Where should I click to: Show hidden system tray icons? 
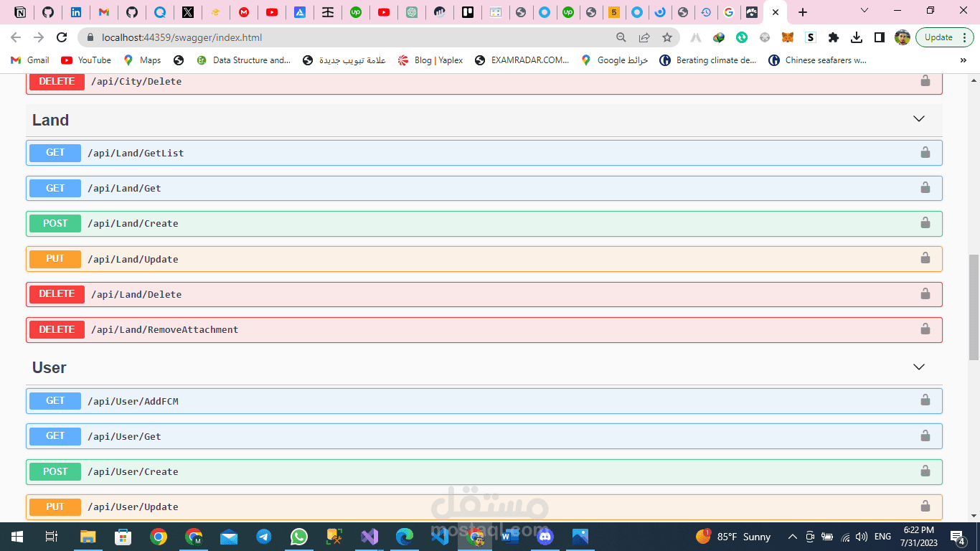[793, 536]
